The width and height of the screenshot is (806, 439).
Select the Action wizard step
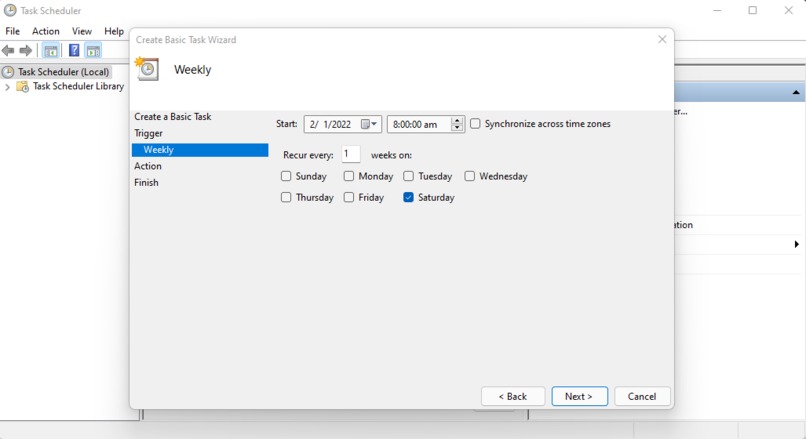point(148,166)
